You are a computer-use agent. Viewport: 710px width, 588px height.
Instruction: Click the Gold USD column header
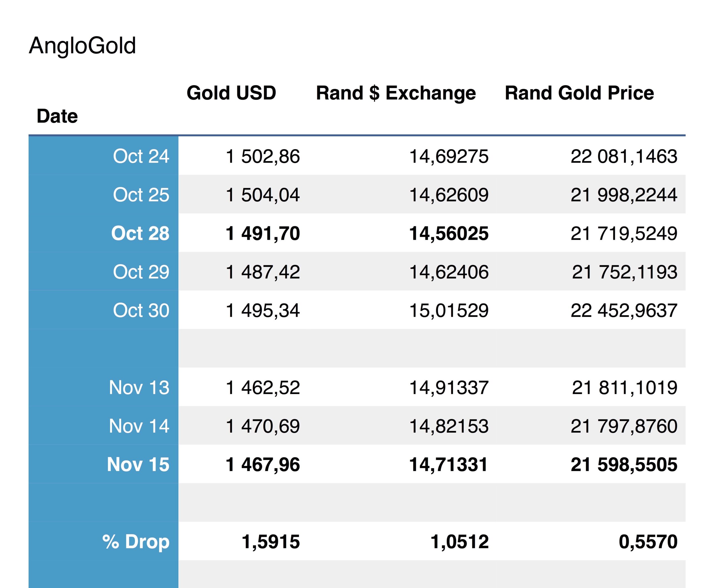coord(231,93)
